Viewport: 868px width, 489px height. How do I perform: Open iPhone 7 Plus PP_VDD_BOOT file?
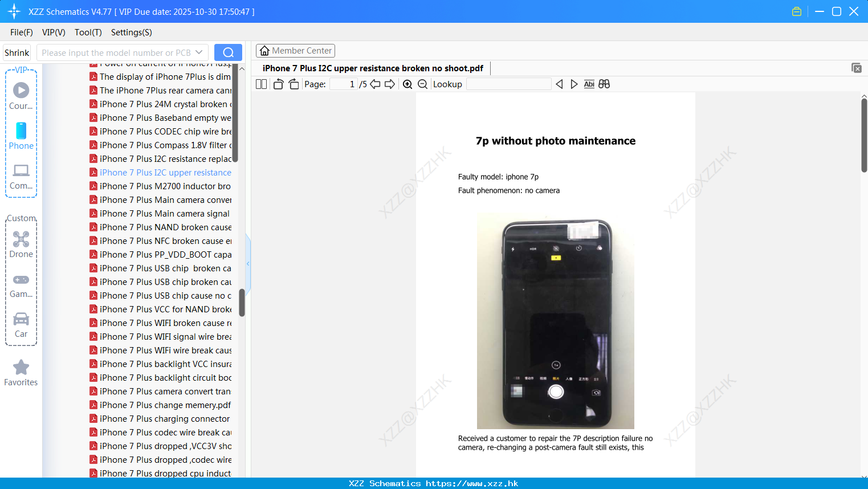[x=161, y=255]
